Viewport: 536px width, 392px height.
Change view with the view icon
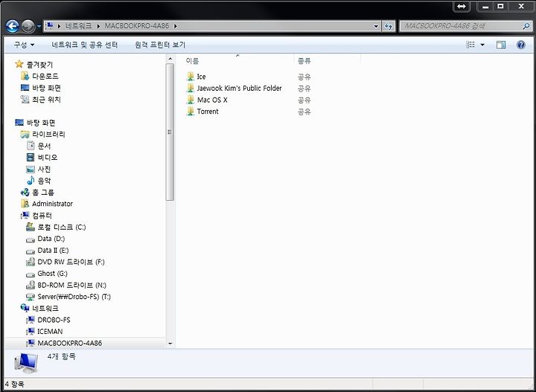pyautogui.click(x=470, y=45)
